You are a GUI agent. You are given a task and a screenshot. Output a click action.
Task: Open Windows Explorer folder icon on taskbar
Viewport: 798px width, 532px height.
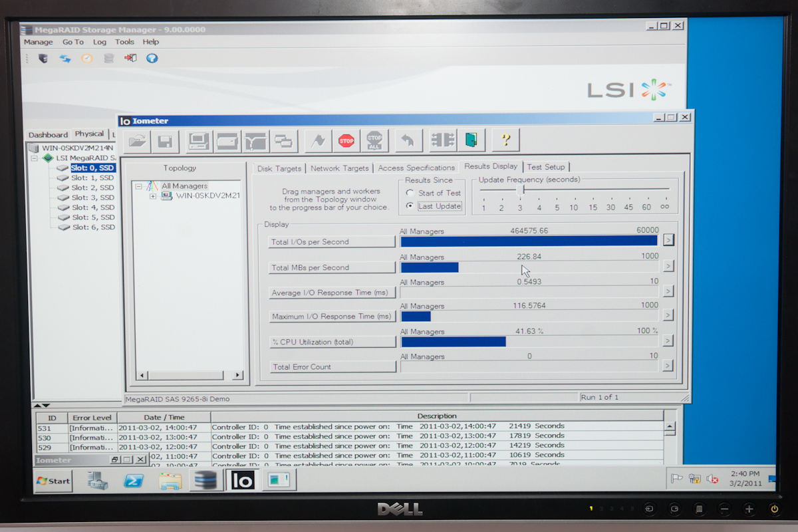click(170, 481)
